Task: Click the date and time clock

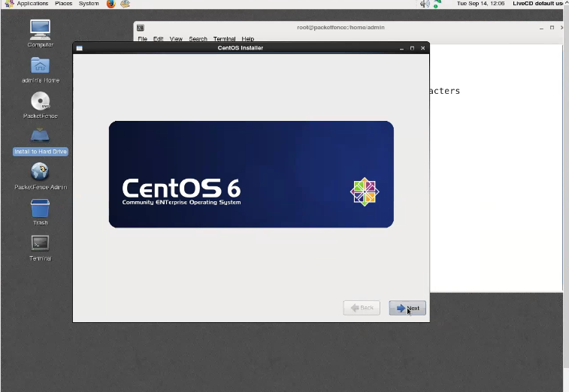Action: tap(480, 4)
